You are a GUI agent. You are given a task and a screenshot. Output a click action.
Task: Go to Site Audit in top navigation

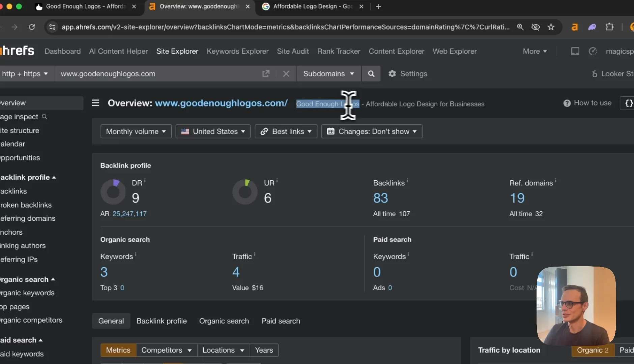pyautogui.click(x=293, y=51)
